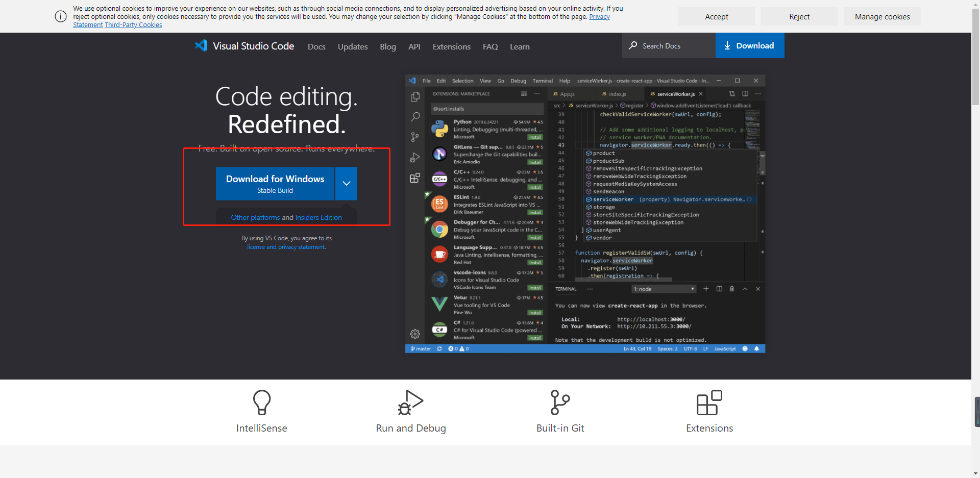Click the terminal trash icon in screenshot
This screenshot has height=478, width=980.
pos(732,289)
